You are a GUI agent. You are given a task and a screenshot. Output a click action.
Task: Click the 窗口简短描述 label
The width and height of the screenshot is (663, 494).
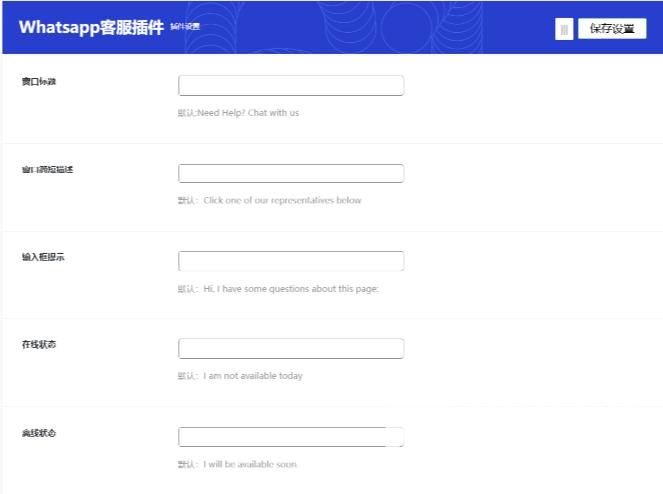click(48, 169)
